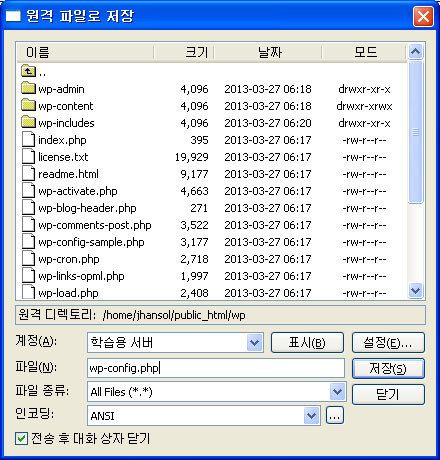This screenshot has height=460, width=440.
Task: Click the drwxr-xrwx mode value
Action: [364, 106]
